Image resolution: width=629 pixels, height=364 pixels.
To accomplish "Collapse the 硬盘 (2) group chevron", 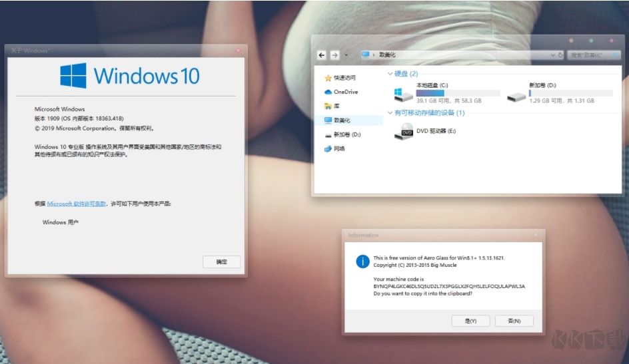I will coord(390,74).
